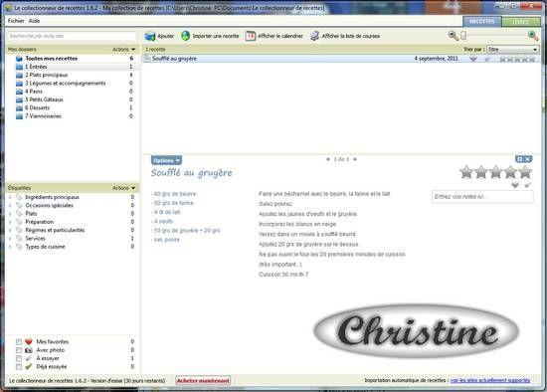
Task: Click the Toutes mes recettes folder icon
Action: pos(19,59)
